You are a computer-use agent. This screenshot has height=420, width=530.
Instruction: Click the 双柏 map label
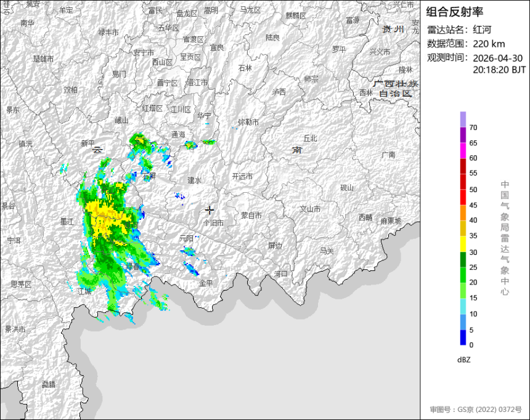tap(71, 89)
